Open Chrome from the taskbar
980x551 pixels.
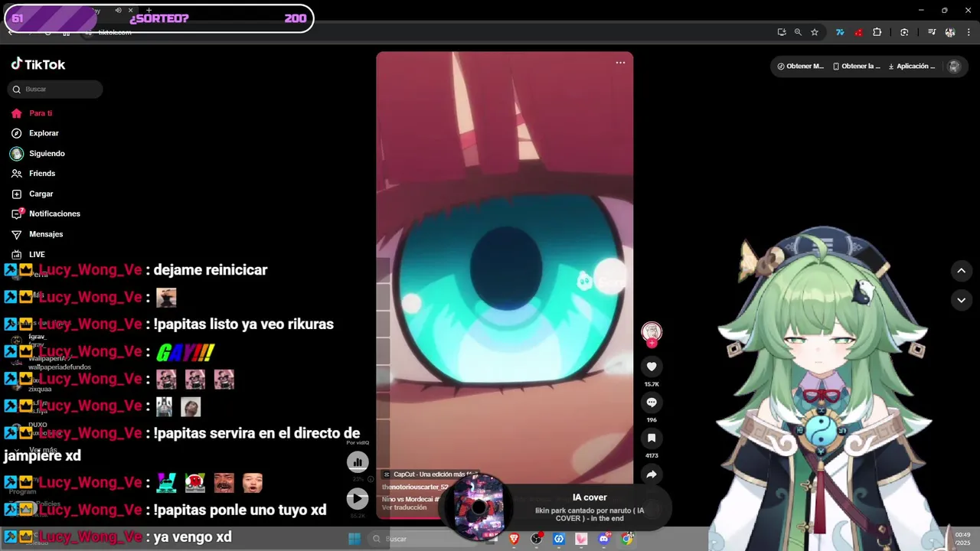point(627,539)
